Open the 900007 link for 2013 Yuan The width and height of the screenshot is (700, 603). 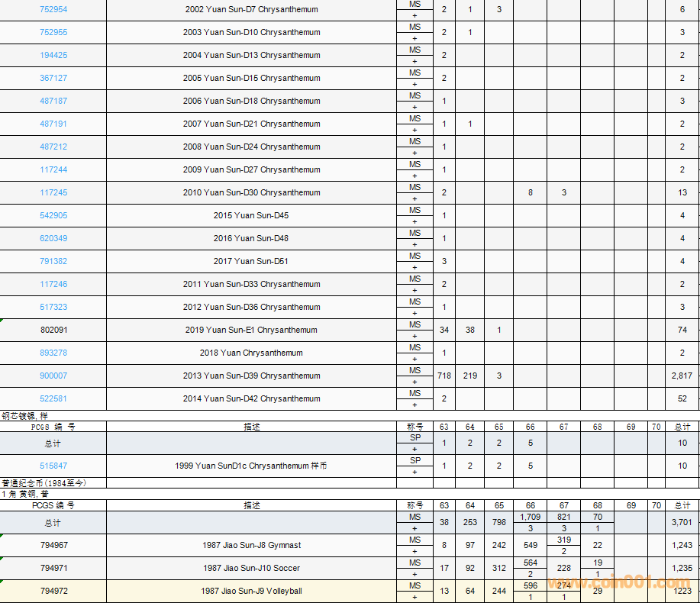point(53,376)
